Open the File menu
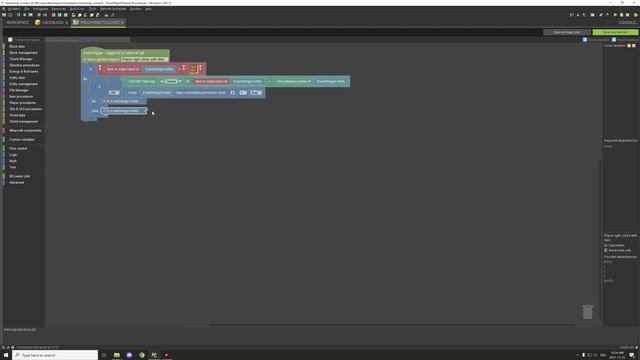640x360 pixels. click(x=27, y=9)
